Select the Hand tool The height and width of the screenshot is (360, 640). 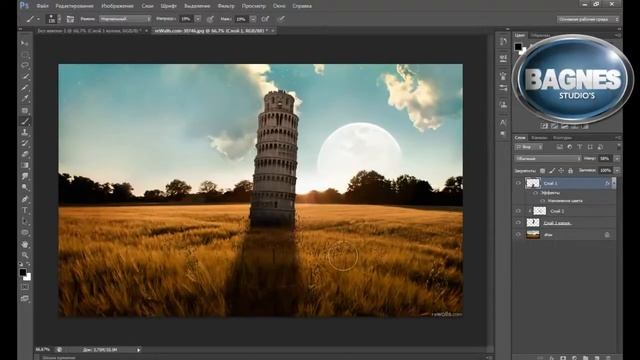[x=25, y=244]
